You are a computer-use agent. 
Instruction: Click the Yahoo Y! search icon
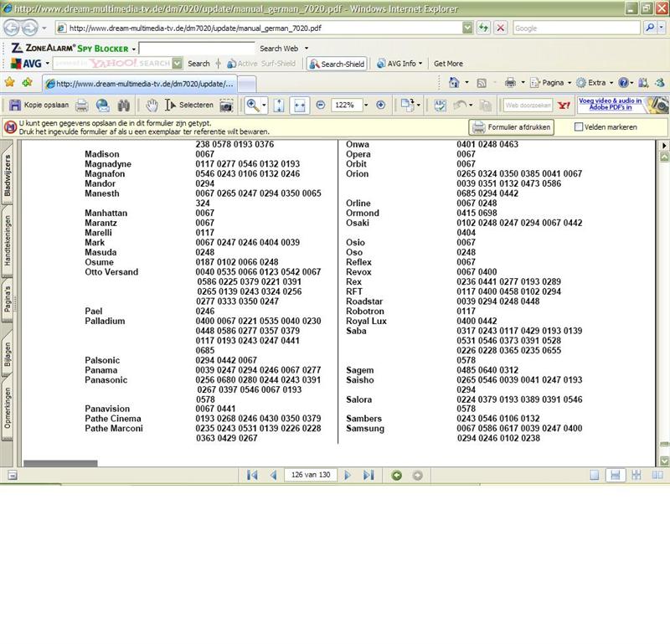coord(564,106)
